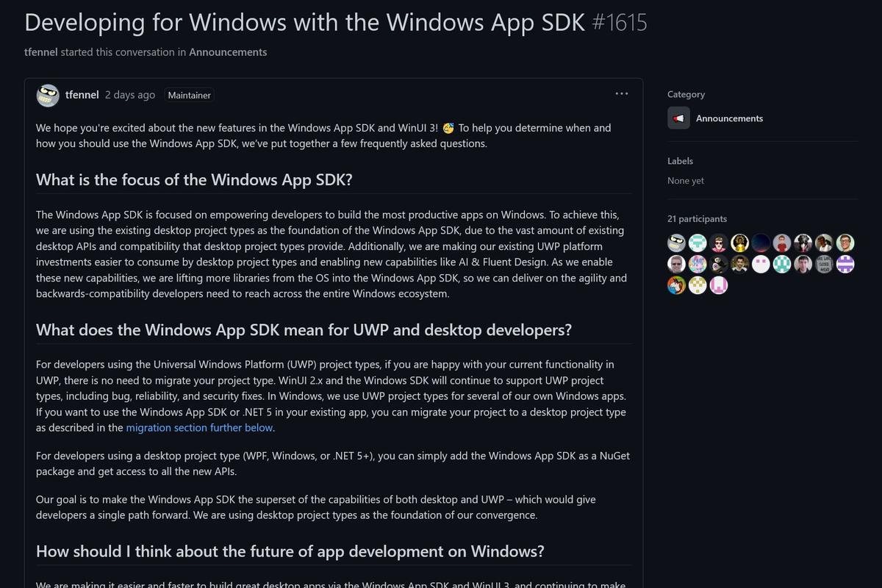The image size is (882, 588).
Task: Click heading 'What does the Windows App SDK mean for UWP'
Action: 304,329
